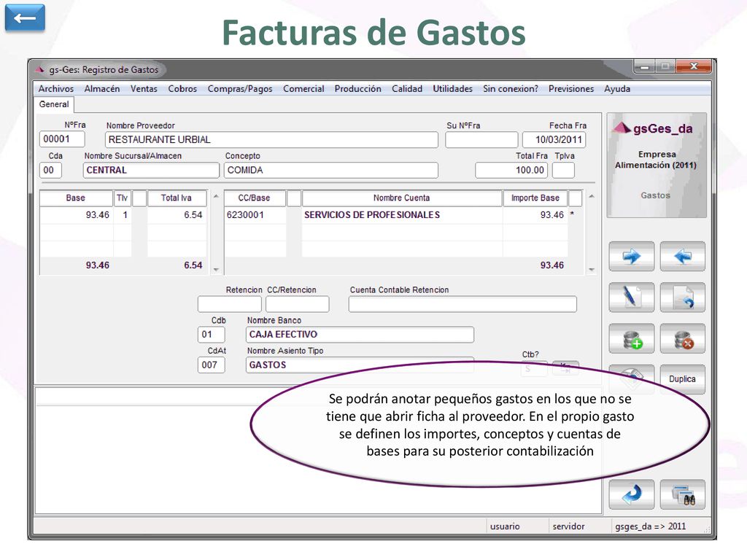
Task: Click the Nombre Sucursal field CENTRAL
Action: (x=151, y=170)
